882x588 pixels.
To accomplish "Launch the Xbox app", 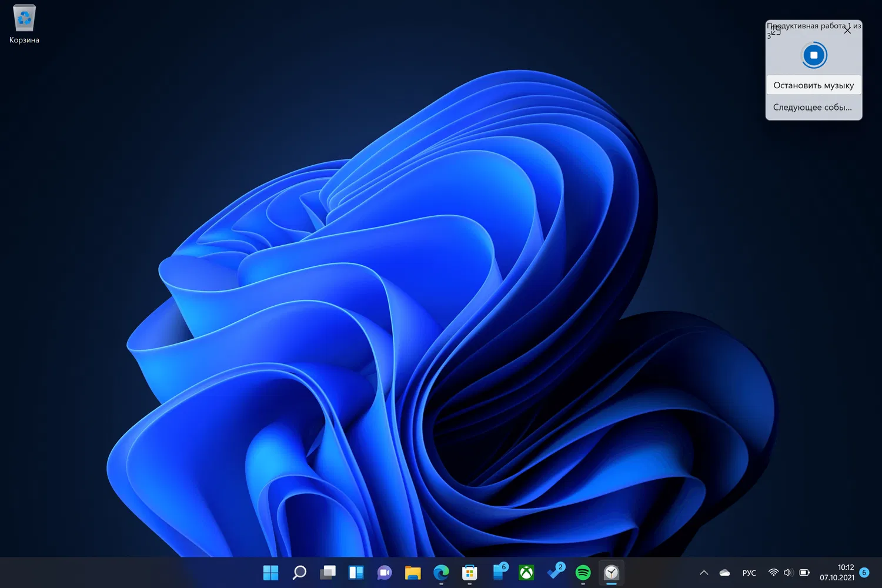I will (x=526, y=572).
